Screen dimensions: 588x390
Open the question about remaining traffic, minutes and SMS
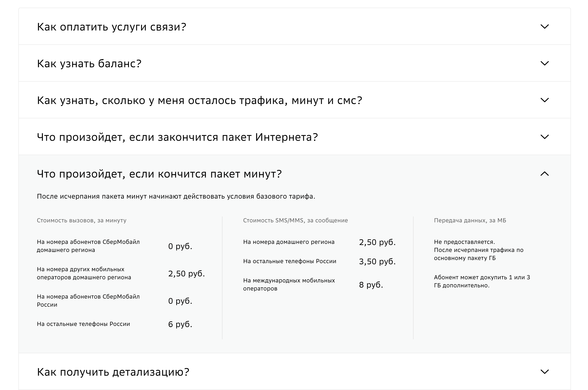199,100
